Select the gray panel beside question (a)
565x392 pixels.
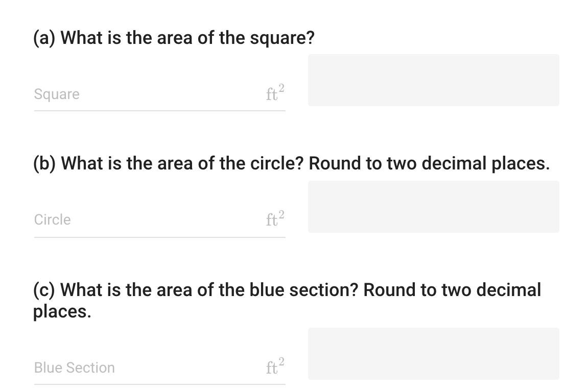[x=434, y=80]
